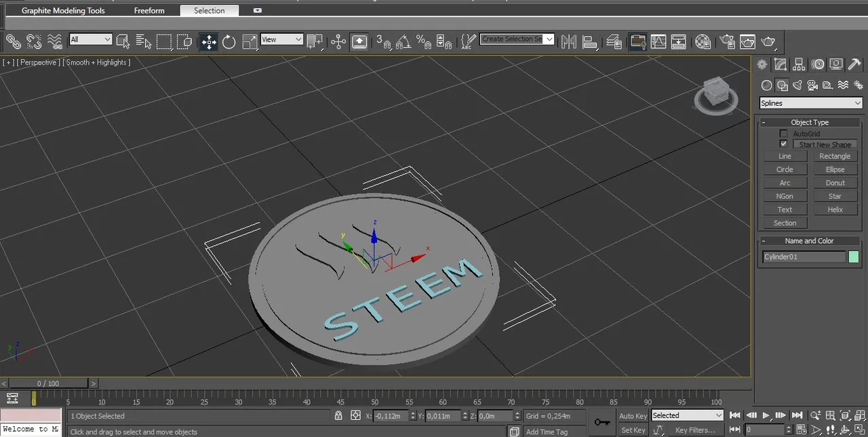Image resolution: width=868 pixels, height=437 pixels.
Task: Open the Motion command panel tab
Action: pos(818,64)
